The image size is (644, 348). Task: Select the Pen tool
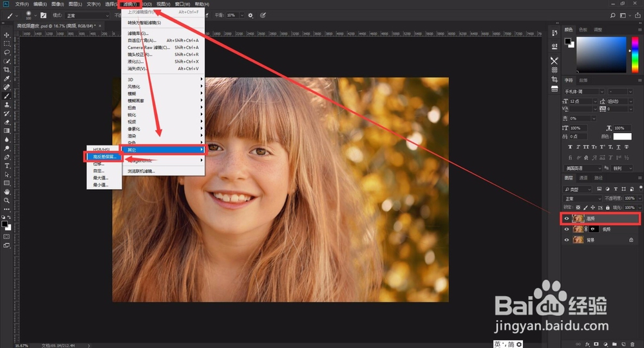[6, 157]
